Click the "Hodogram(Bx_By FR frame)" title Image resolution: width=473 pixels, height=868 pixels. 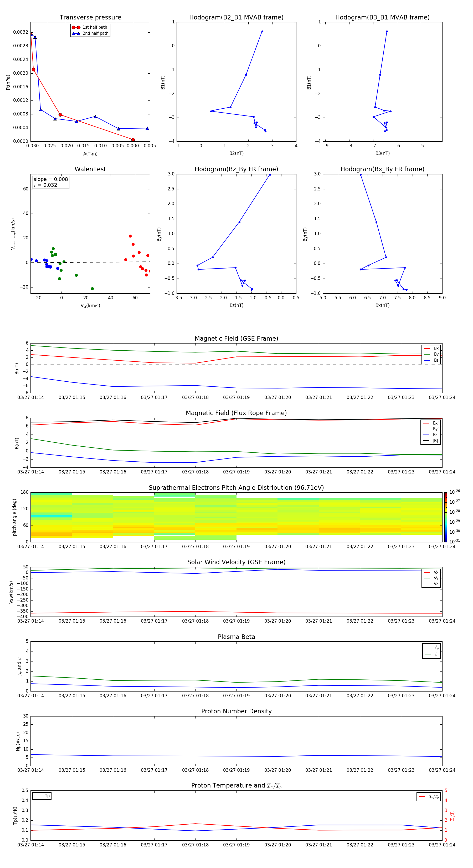coord(382,169)
